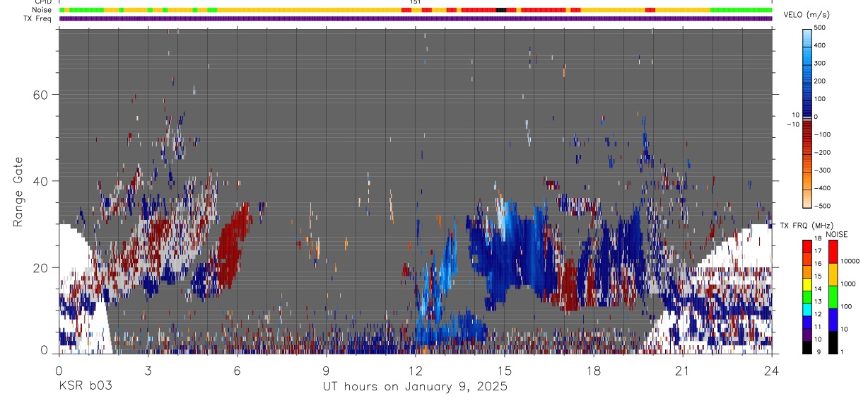
Task: Click the 10000 label on the NOISE legend
Action: click(851, 260)
